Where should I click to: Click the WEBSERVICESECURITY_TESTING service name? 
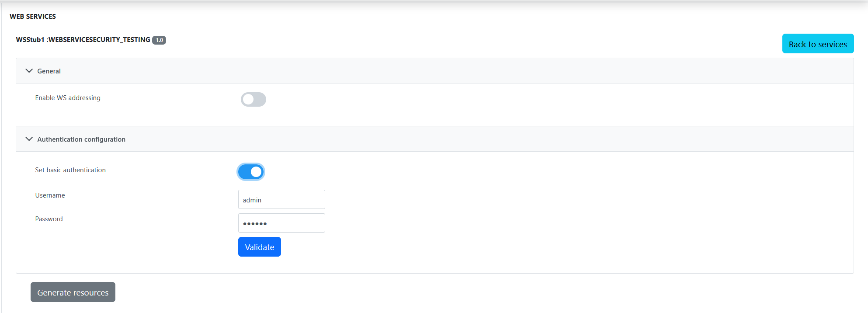point(99,40)
